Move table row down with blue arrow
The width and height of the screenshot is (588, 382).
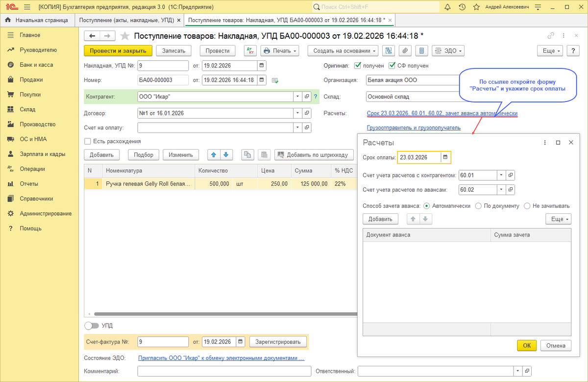[x=225, y=155]
